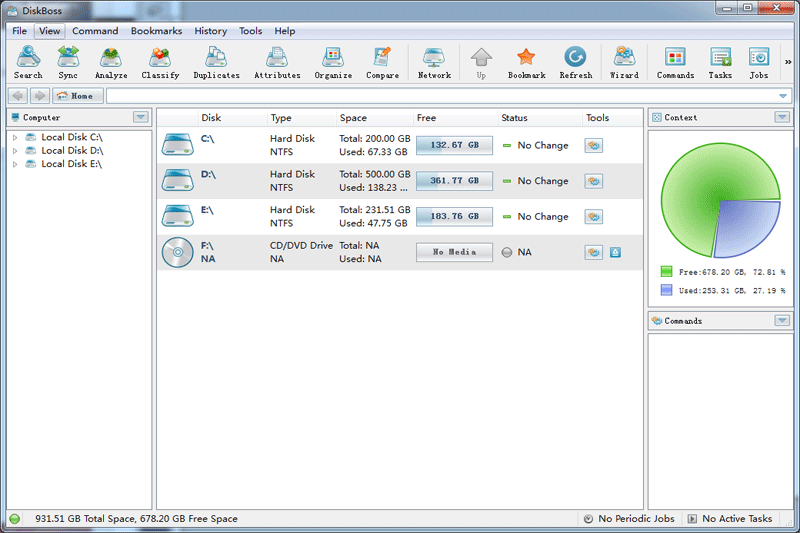Click the address path input field
This screenshot has width=800, height=533.
pyautogui.click(x=440, y=96)
